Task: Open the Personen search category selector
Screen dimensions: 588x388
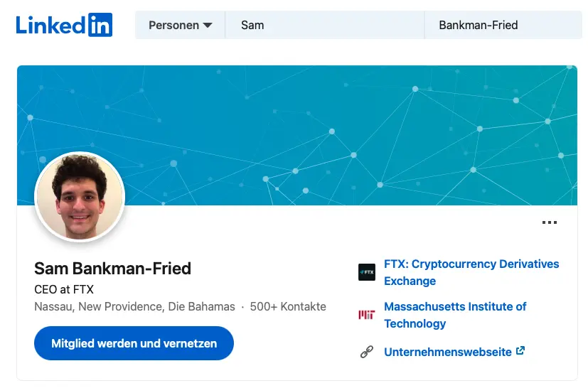Action: tap(180, 26)
